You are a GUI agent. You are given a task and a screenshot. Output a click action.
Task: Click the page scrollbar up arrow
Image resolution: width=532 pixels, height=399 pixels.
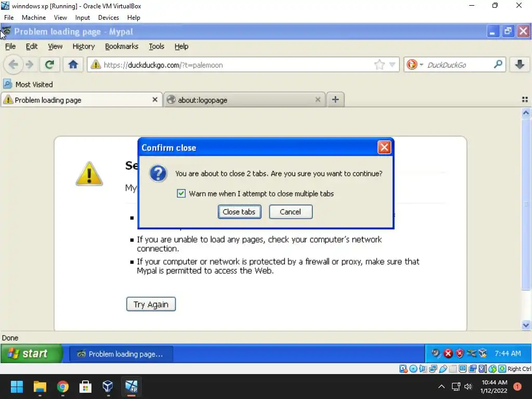click(x=526, y=113)
